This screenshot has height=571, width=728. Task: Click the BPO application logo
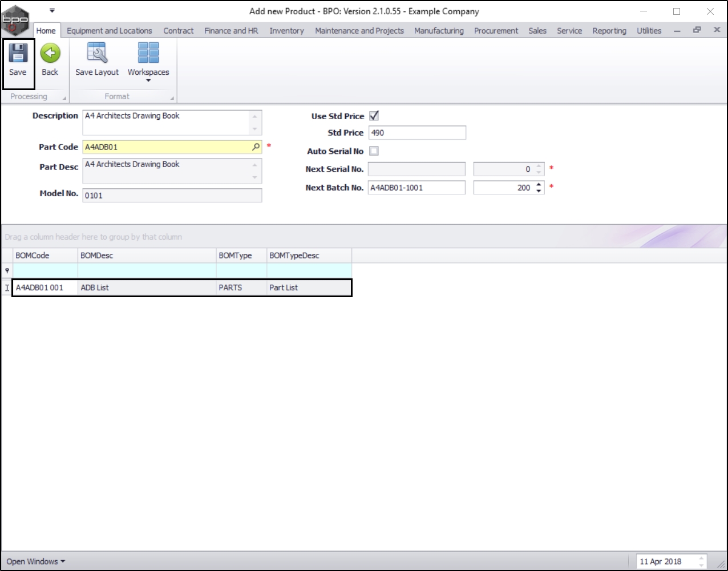tap(16, 21)
